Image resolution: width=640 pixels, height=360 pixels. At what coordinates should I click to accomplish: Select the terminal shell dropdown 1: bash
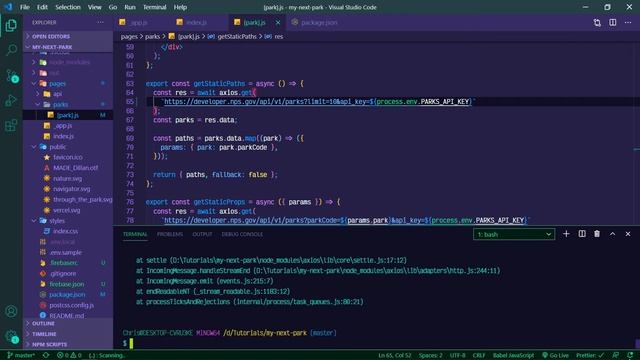513,234
